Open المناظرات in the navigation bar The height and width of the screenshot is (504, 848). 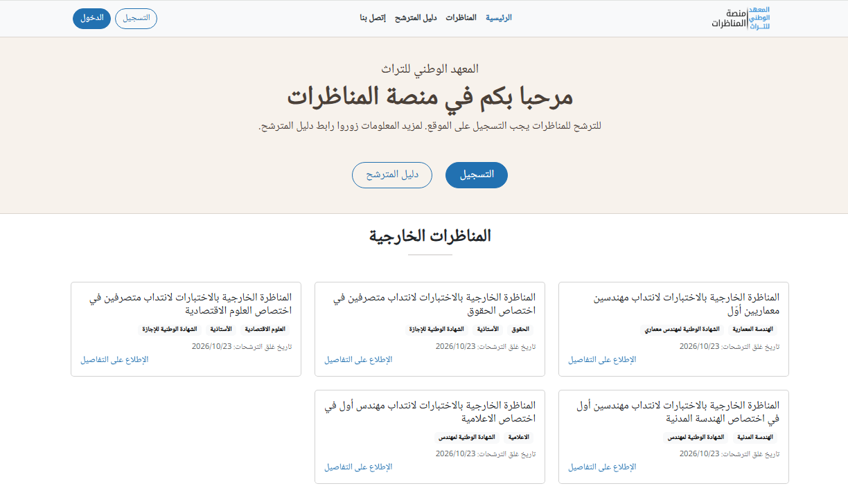point(461,18)
